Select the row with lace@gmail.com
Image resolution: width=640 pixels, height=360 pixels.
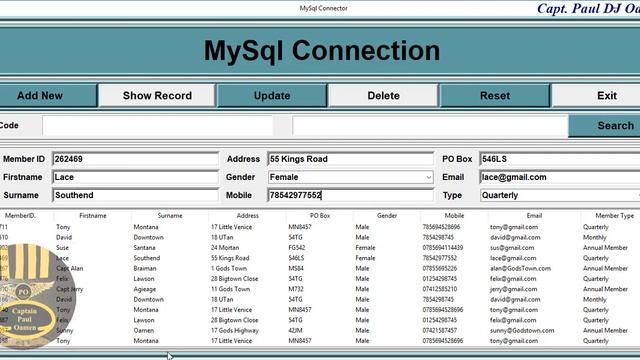click(x=320, y=258)
